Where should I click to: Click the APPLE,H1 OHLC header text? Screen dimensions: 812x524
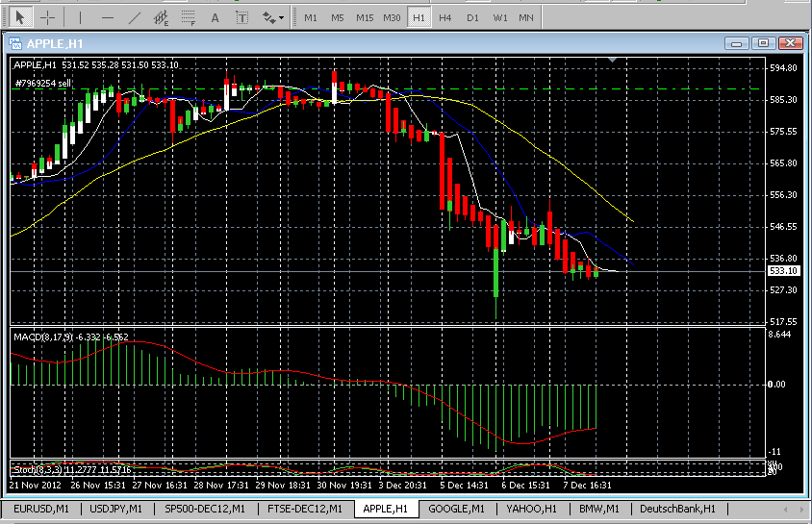[96, 64]
